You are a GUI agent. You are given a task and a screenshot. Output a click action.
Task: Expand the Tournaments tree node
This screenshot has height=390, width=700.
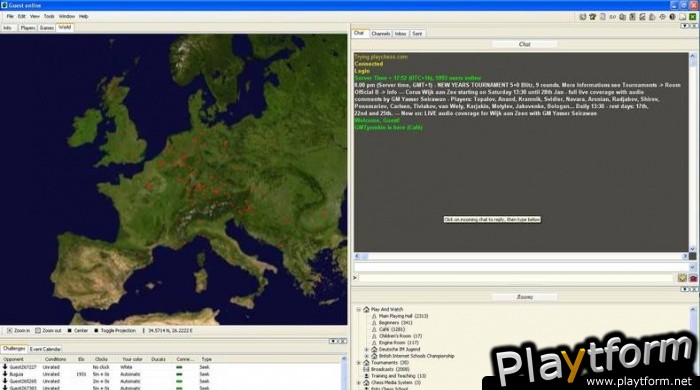358,363
